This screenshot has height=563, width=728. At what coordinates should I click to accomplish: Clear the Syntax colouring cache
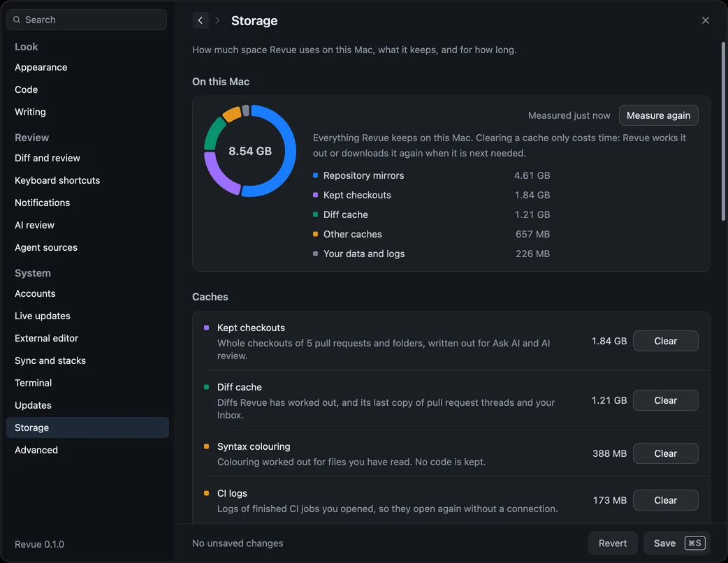(x=665, y=453)
